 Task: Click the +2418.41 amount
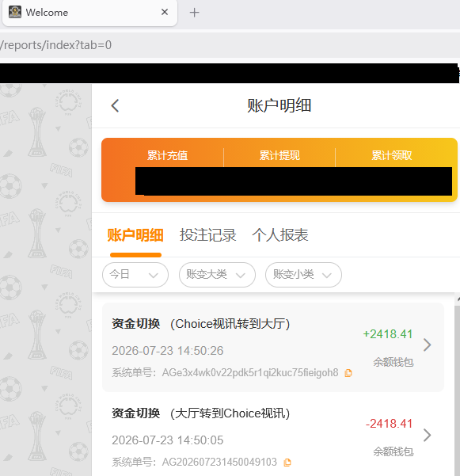388,334
